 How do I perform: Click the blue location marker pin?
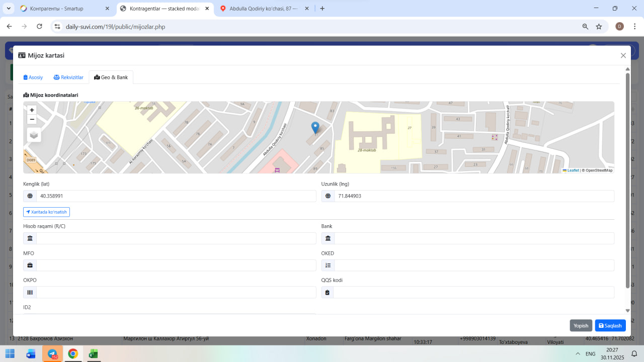315,128
